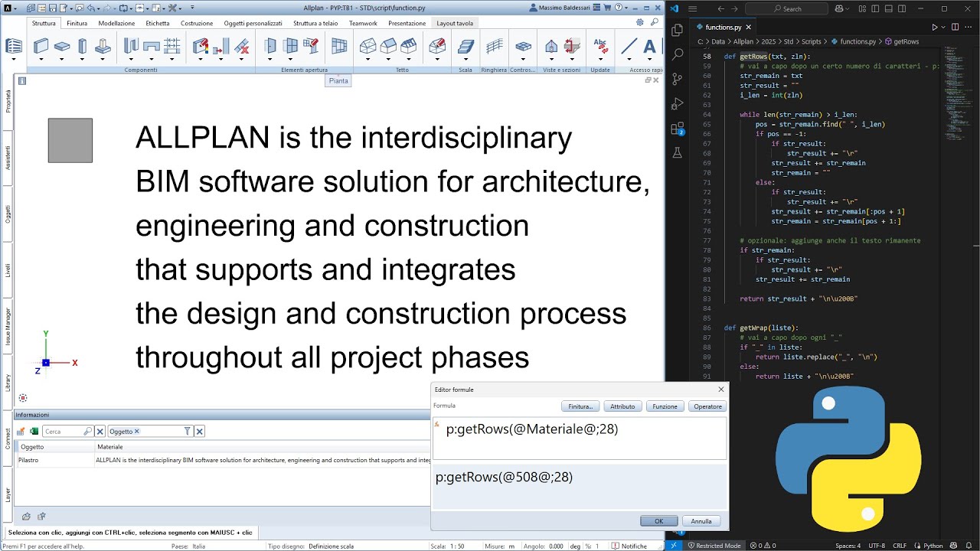Click the formula text field with p:getRows(@Materiale@;28)
This screenshot has width=980, height=551.
(580, 439)
